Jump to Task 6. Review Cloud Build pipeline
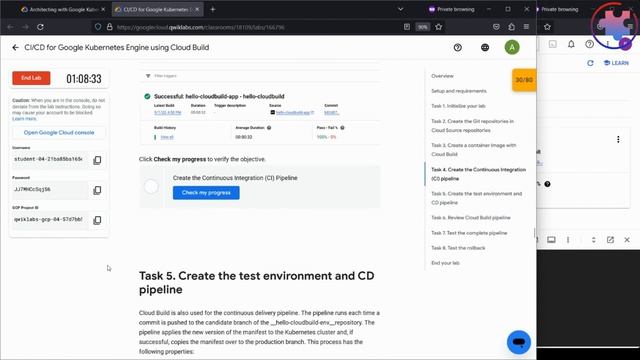This screenshot has height=360, width=640. point(471,218)
